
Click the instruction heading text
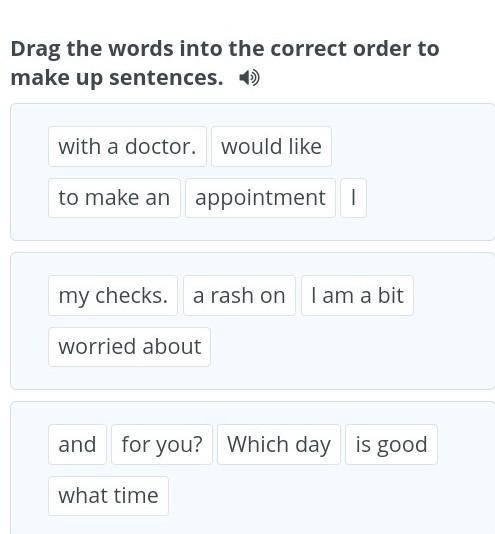click(225, 63)
